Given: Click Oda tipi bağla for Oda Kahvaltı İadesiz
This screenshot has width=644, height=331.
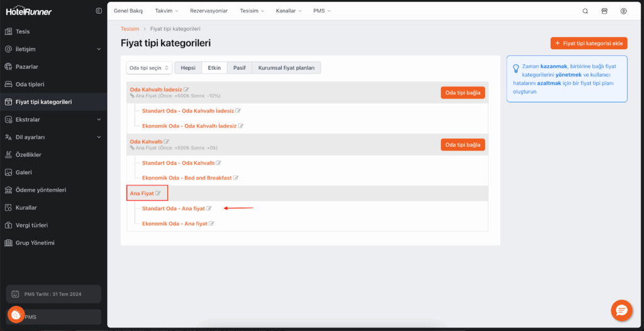Looking at the screenshot, I should tap(462, 92).
